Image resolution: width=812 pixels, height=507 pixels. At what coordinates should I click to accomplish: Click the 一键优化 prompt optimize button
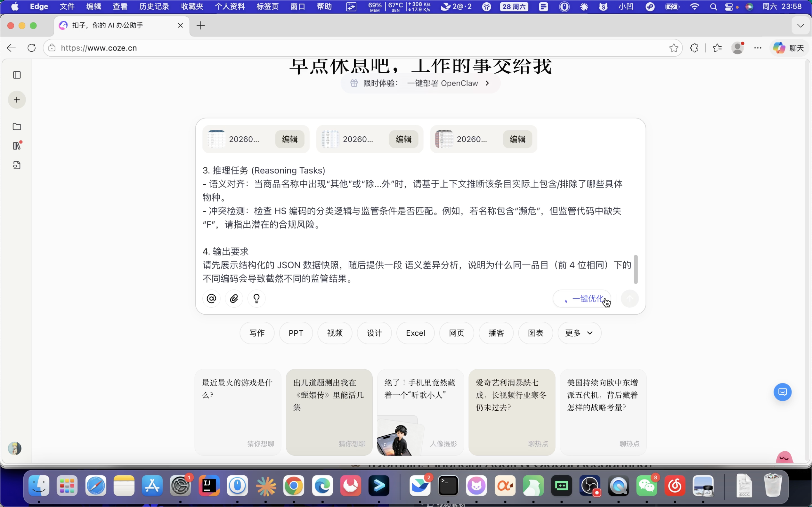(x=582, y=298)
